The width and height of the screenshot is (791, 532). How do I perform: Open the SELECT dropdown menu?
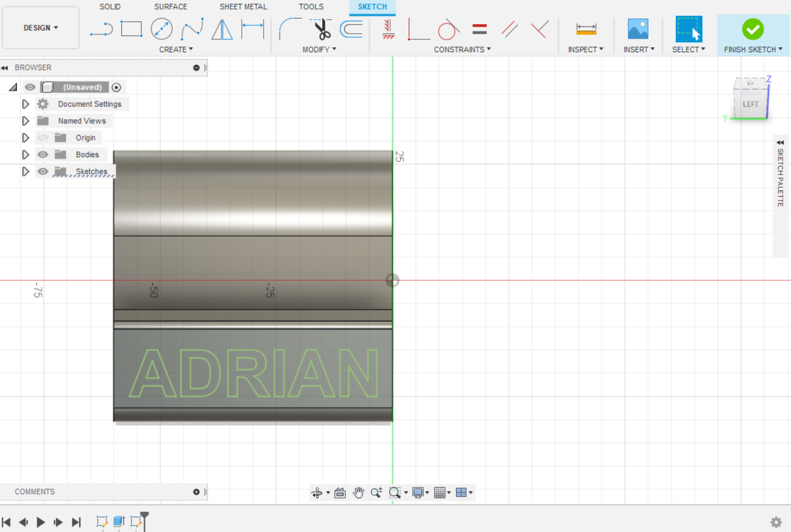688,49
